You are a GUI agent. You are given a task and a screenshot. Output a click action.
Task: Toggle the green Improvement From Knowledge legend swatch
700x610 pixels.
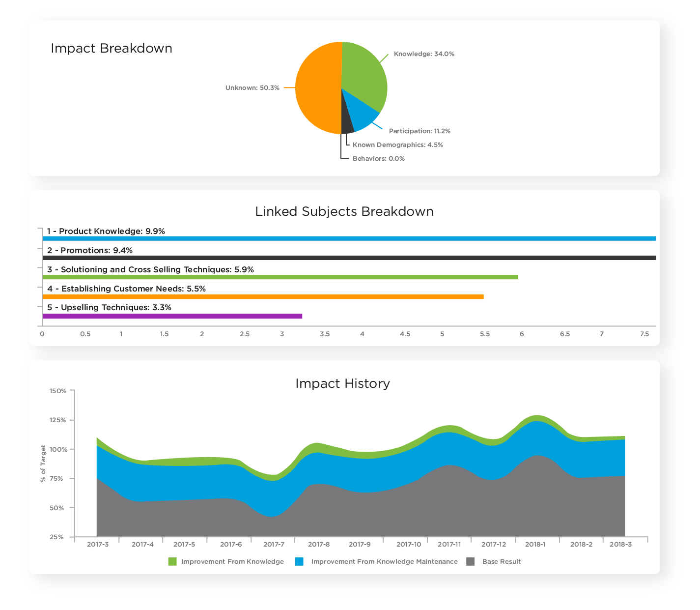[x=172, y=561]
